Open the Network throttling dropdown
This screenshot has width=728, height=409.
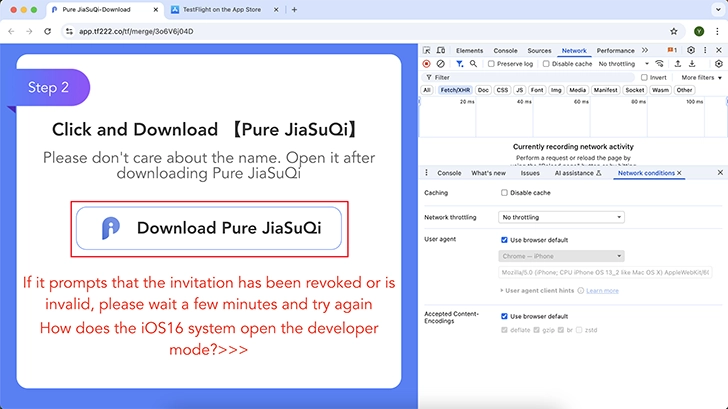[561, 217]
